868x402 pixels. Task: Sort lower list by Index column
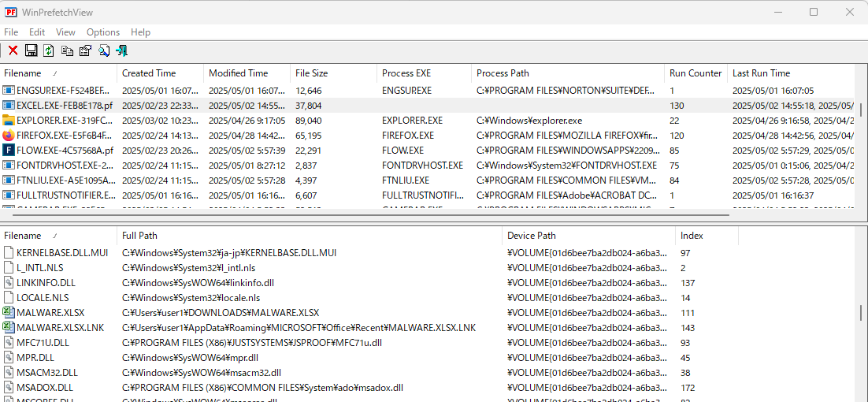(707, 236)
